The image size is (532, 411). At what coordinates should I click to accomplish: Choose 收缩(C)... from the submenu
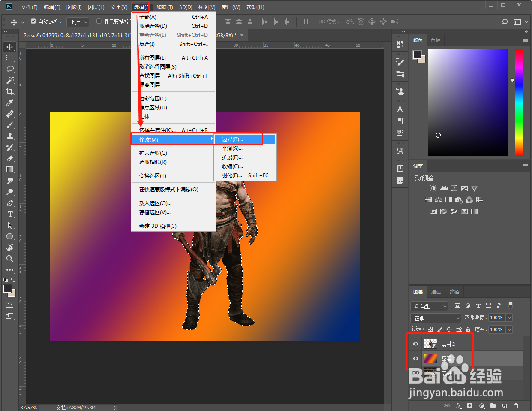click(245, 166)
